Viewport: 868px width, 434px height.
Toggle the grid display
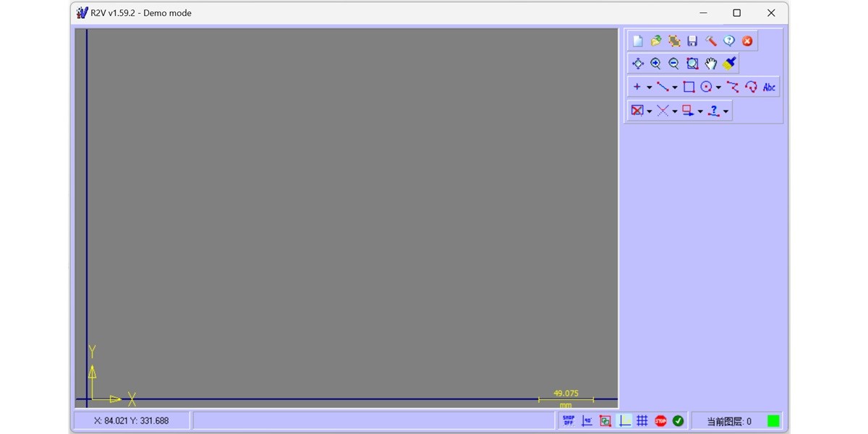tap(642, 420)
